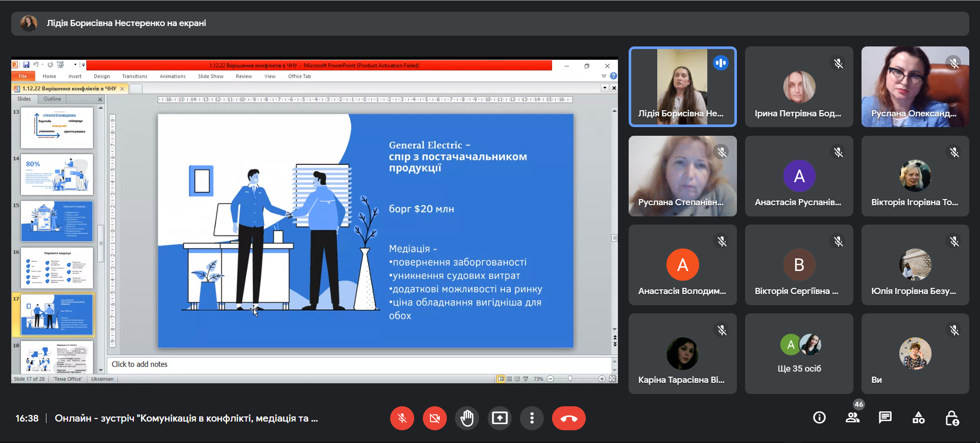Click the previous slide double-arrow button

(x=615, y=338)
